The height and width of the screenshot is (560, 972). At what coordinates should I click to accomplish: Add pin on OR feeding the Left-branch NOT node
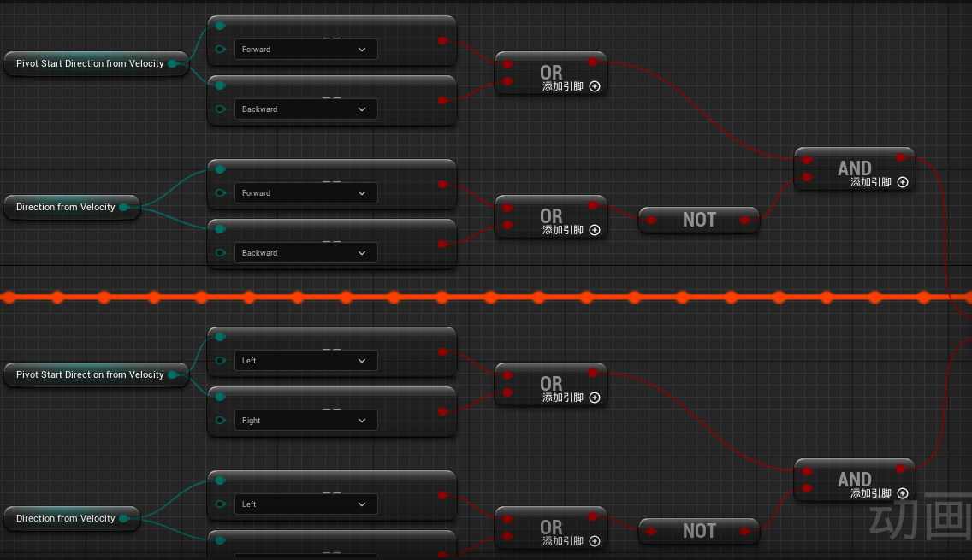point(595,541)
